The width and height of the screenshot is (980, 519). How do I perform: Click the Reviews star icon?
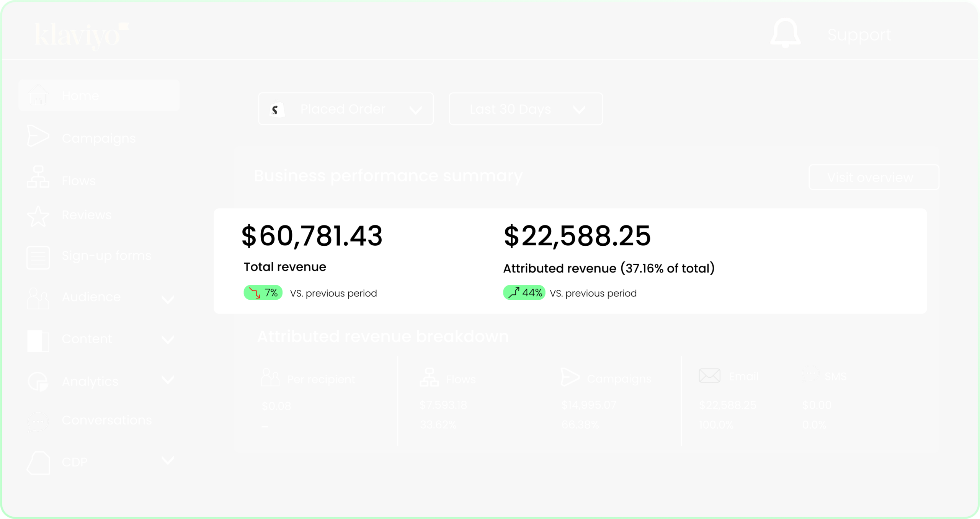pyautogui.click(x=37, y=215)
